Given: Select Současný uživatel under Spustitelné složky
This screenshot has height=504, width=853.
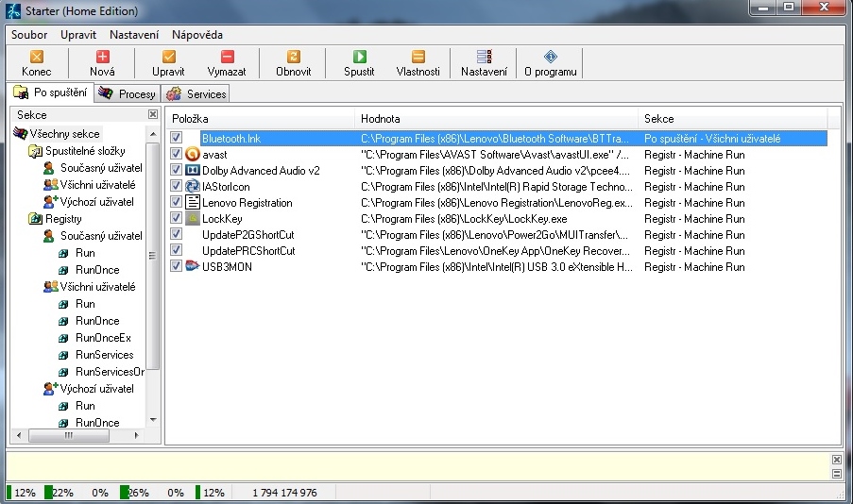Looking at the screenshot, I should (x=101, y=168).
